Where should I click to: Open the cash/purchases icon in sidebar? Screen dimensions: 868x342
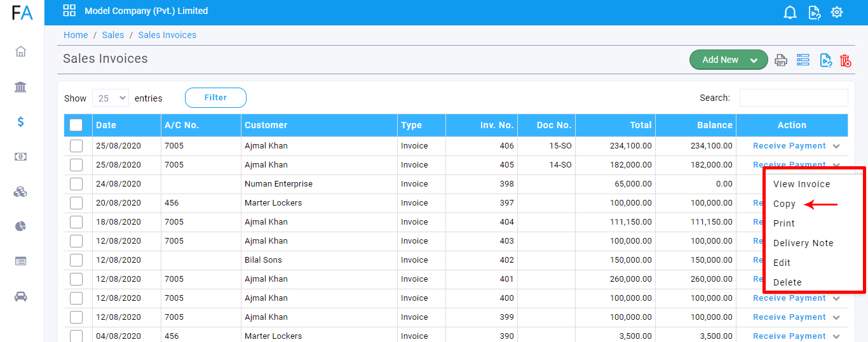pyautogui.click(x=20, y=156)
